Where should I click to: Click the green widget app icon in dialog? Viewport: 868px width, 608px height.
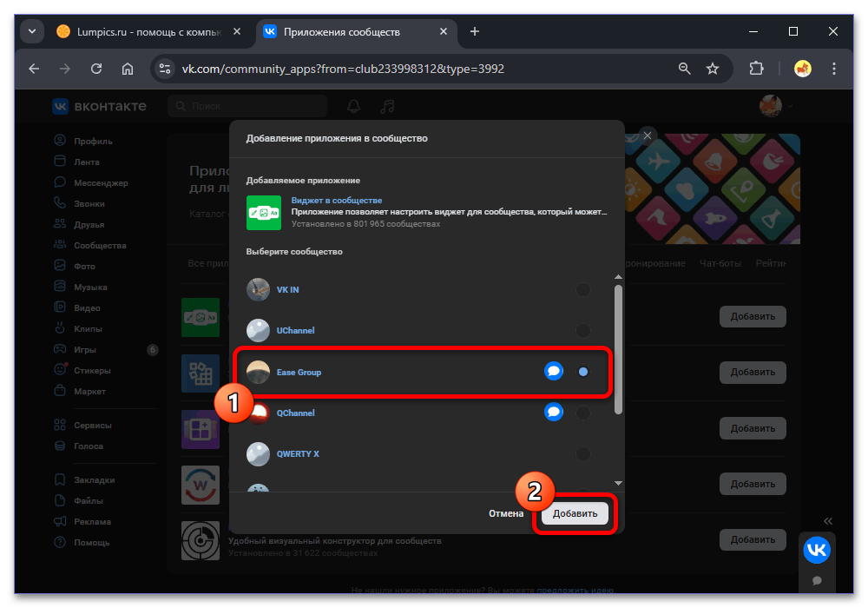(264, 213)
